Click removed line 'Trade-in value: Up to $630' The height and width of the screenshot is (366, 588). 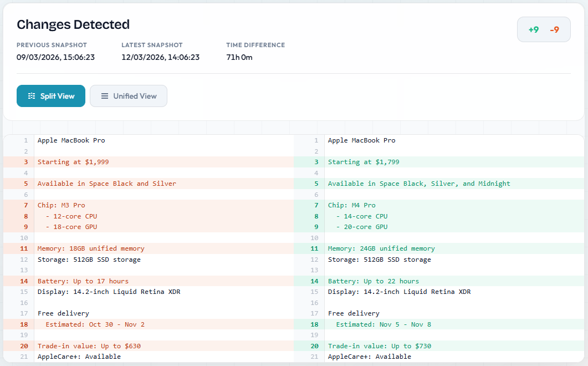(89, 346)
